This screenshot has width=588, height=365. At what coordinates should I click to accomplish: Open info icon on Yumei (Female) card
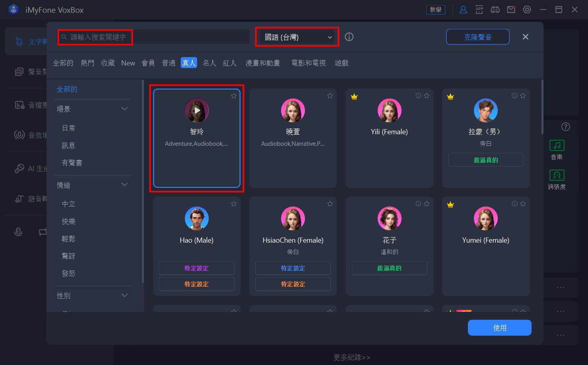[514, 204]
